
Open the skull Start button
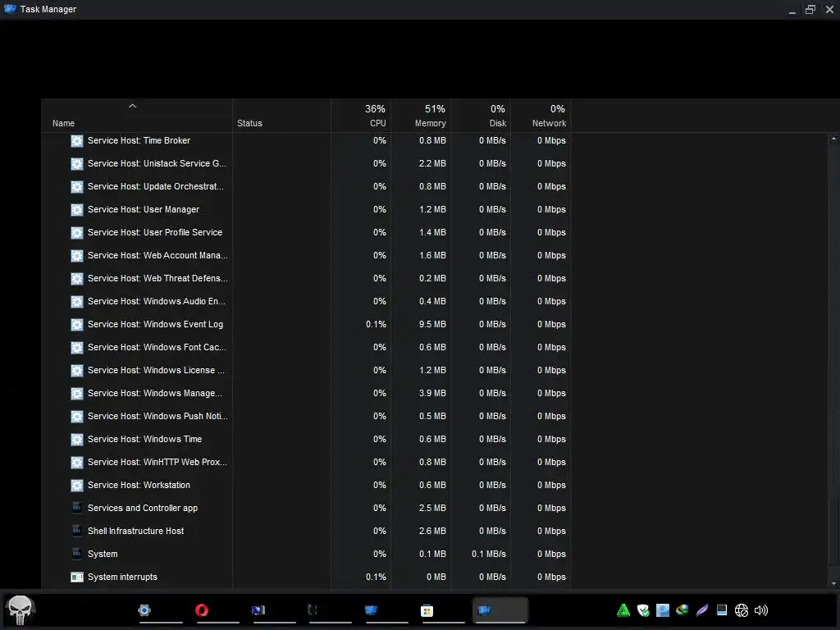tap(21, 610)
